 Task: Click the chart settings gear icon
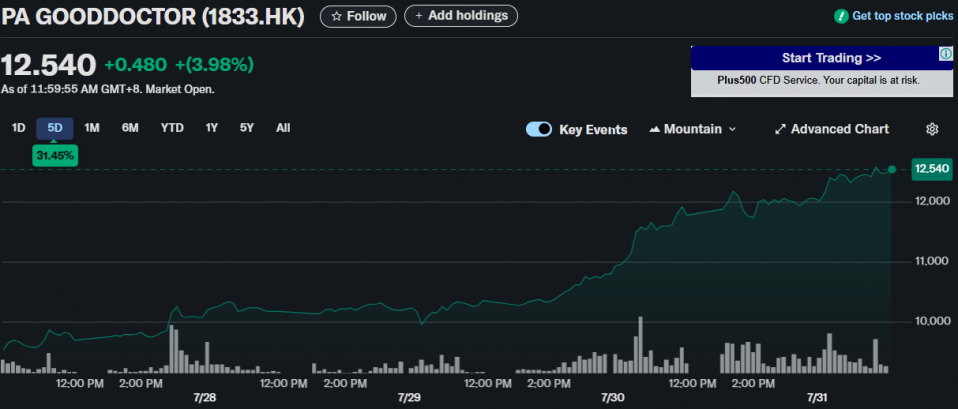pos(932,129)
